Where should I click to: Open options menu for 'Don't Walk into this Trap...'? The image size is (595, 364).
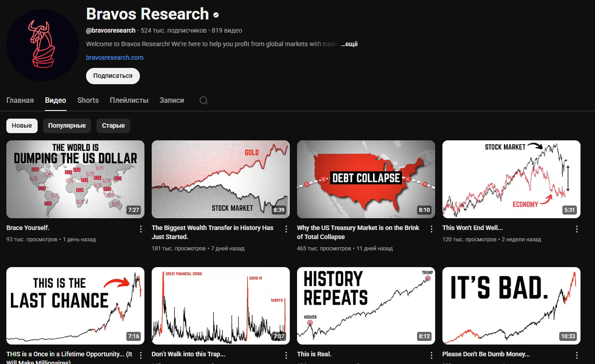coord(286,355)
